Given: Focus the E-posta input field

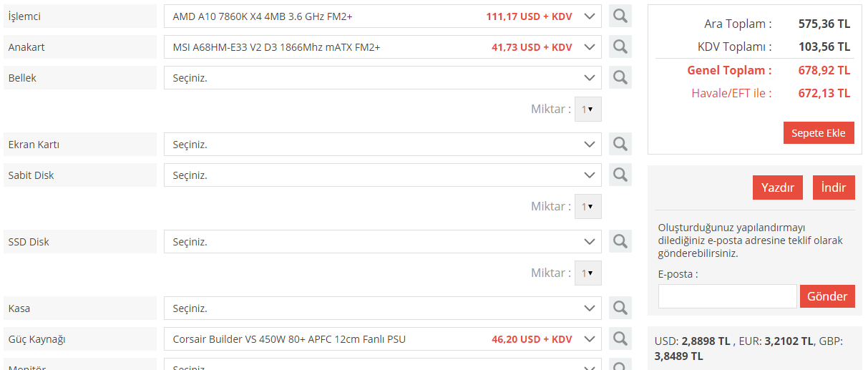Looking at the screenshot, I should coord(728,296).
